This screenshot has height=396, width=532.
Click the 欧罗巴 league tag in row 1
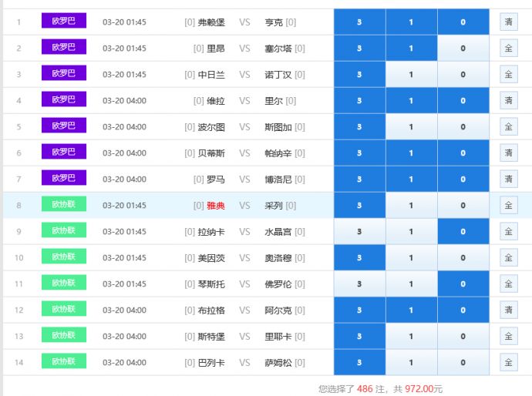tap(64, 22)
